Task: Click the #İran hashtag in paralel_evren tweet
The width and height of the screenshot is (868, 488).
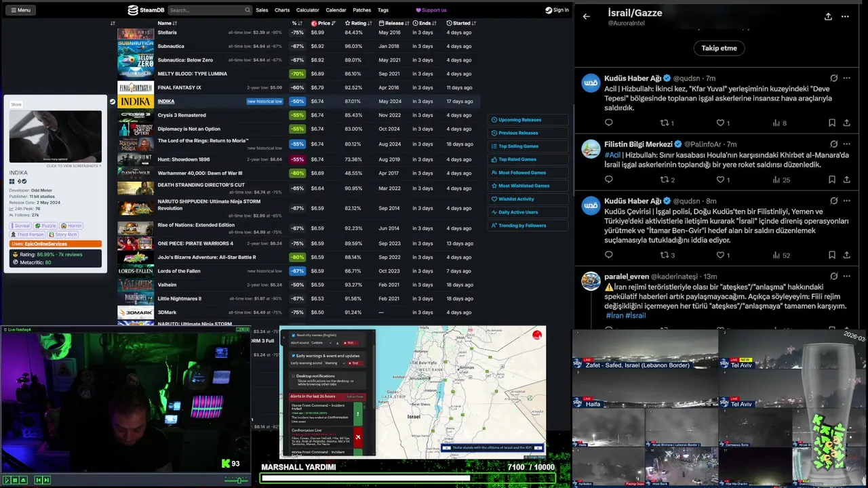Action: point(614,316)
